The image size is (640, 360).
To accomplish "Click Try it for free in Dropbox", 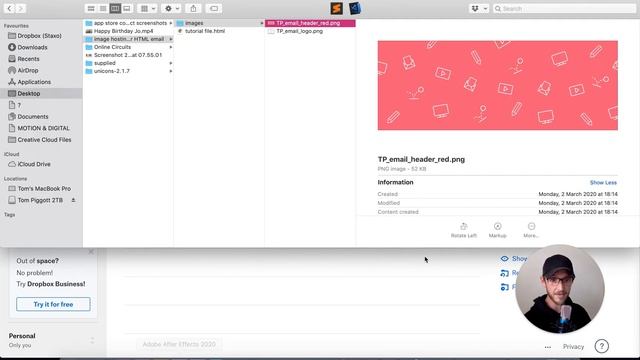I will (x=53, y=304).
